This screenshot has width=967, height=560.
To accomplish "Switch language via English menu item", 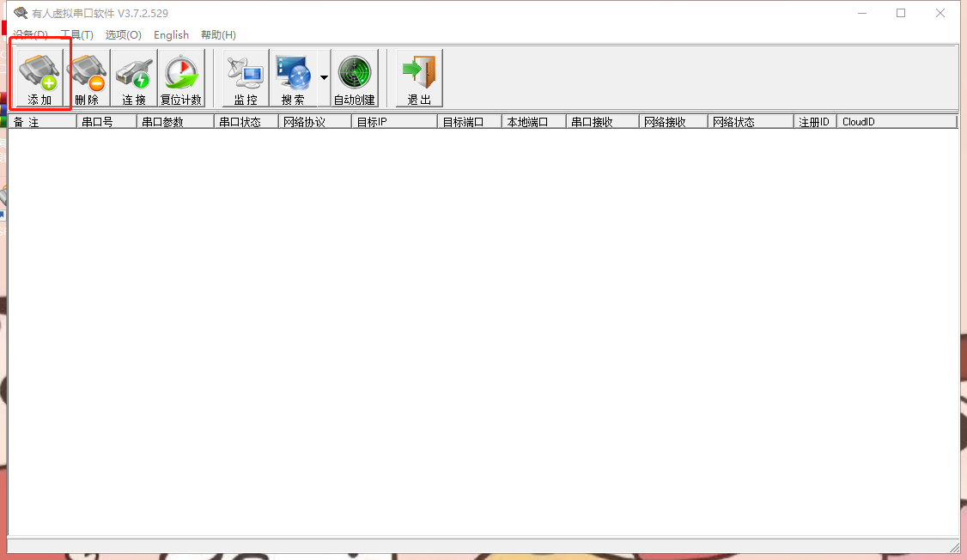I will pos(171,35).
